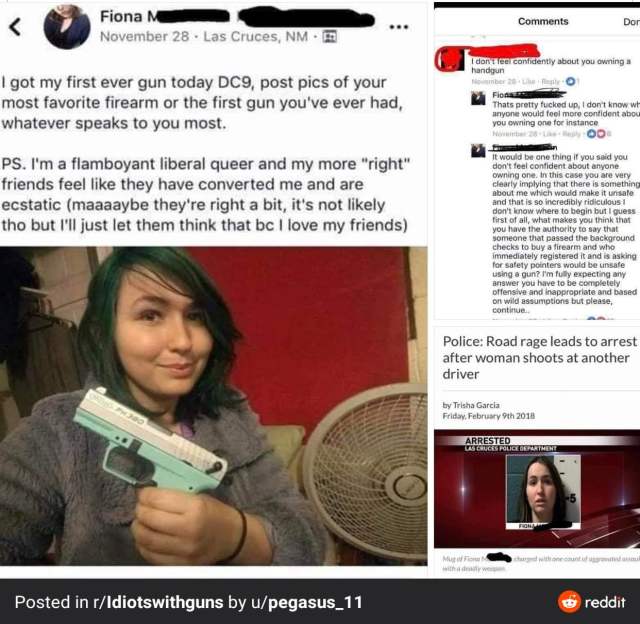Tap the Done button beside Comments
The image size is (640, 624).
coord(631,22)
